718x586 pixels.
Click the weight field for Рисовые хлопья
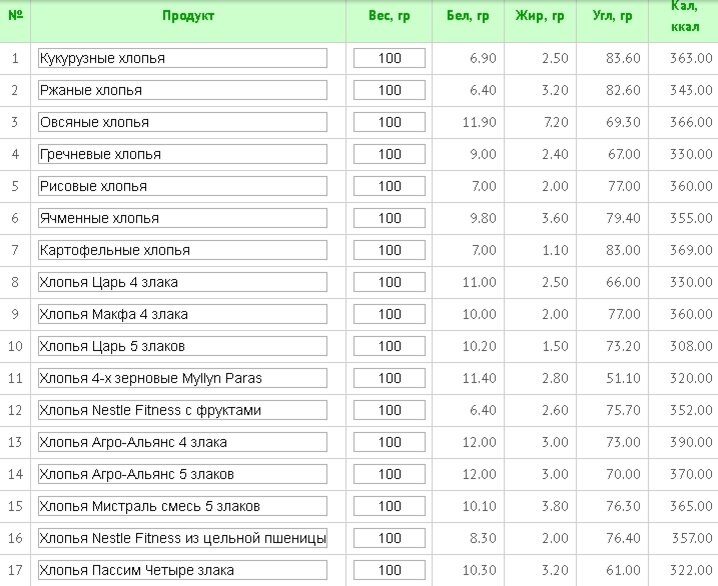pyautogui.click(x=389, y=186)
